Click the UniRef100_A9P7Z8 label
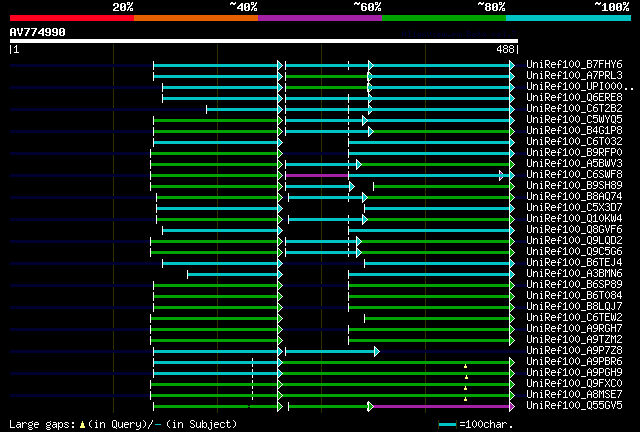640x432 pixels. tap(574, 351)
